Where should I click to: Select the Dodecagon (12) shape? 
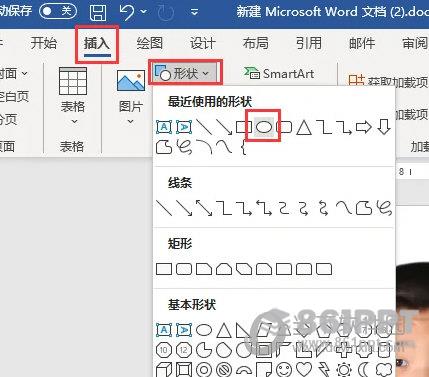point(184,350)
